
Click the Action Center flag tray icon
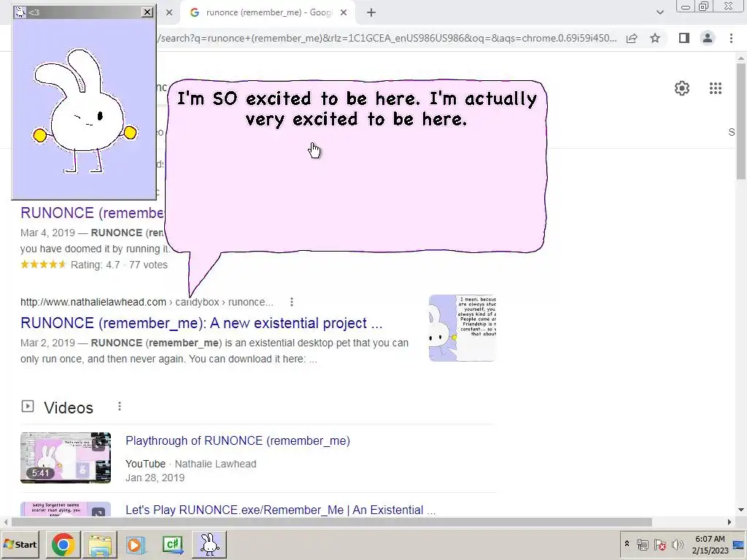tap(659, 544)
